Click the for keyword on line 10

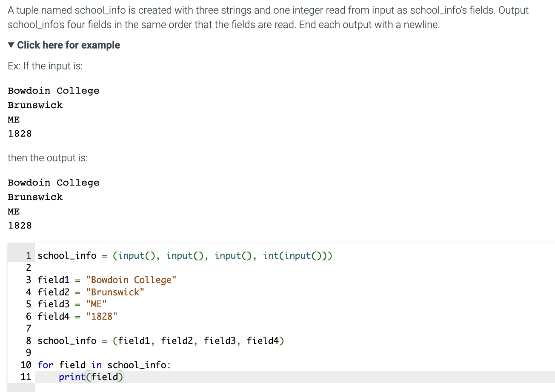click(44, 365)
